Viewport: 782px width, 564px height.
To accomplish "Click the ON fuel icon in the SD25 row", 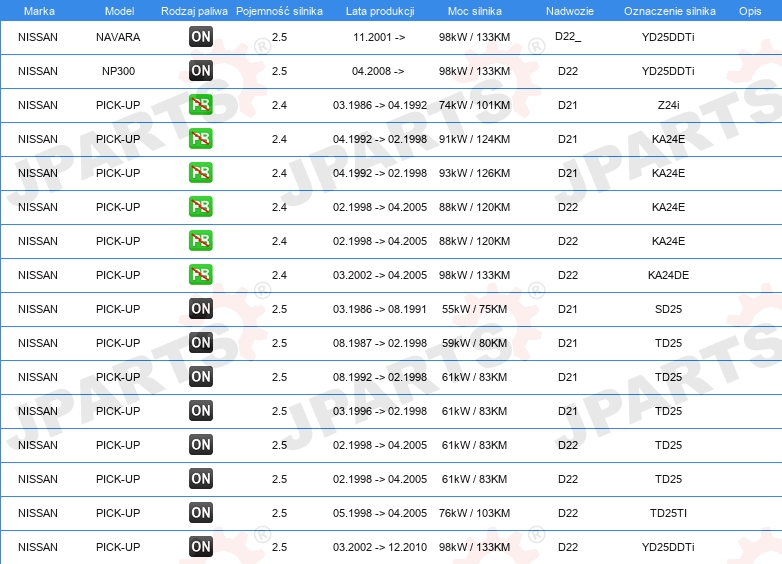I will (x=201, y=308).
